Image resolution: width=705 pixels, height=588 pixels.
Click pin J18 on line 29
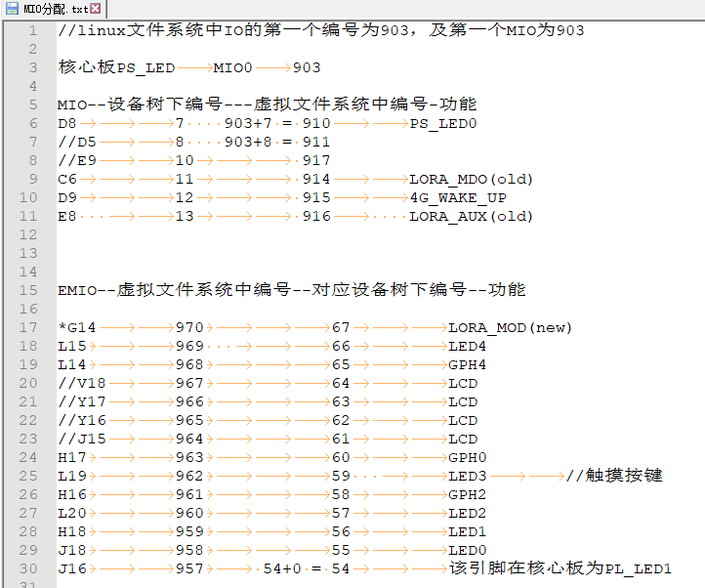pos(72,550)
